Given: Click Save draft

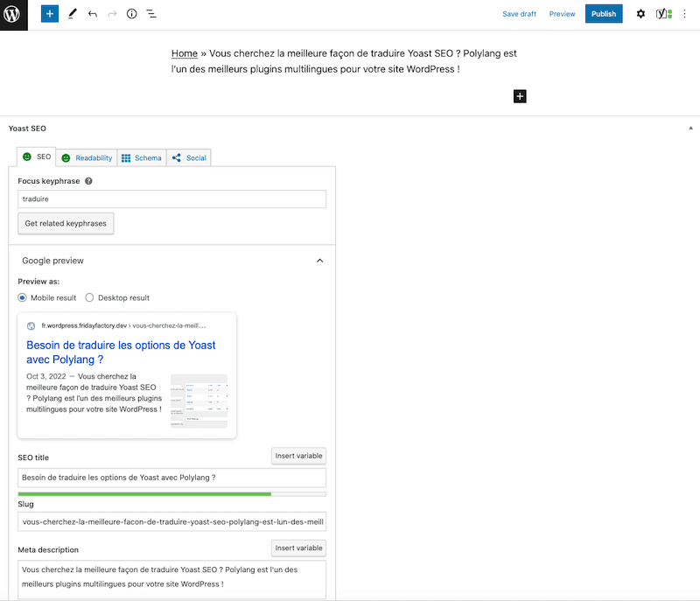Looking at the screenshot, I should click(519, 14).
